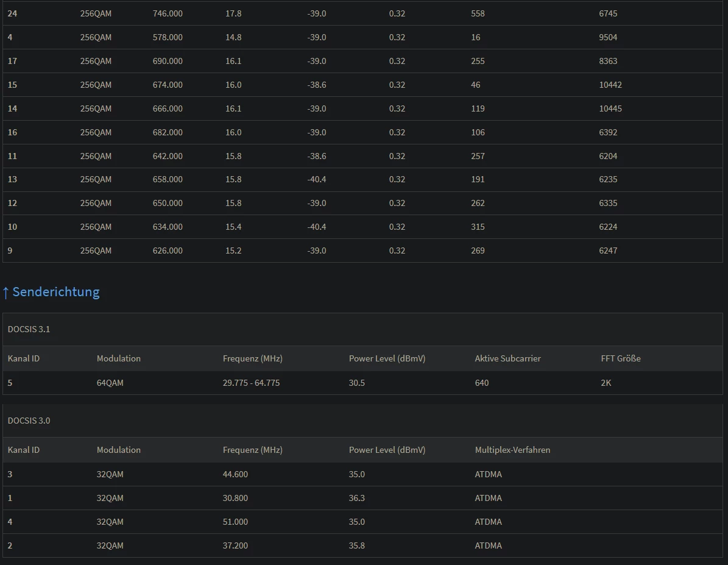The height and width of the screenshot is (565, 728).
Task: Select the DOCSIS 3.1 table title
Action: (29, 329)
